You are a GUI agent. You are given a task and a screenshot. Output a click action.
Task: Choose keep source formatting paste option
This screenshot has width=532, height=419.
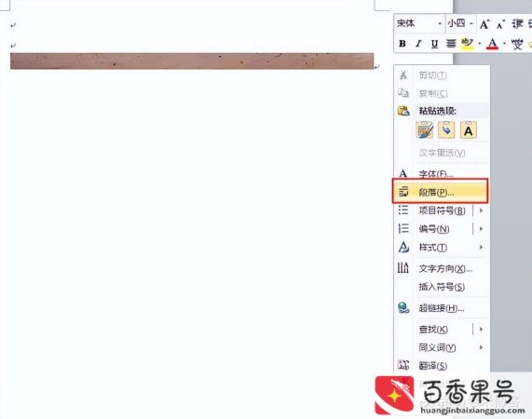click(x=425, y=130)
